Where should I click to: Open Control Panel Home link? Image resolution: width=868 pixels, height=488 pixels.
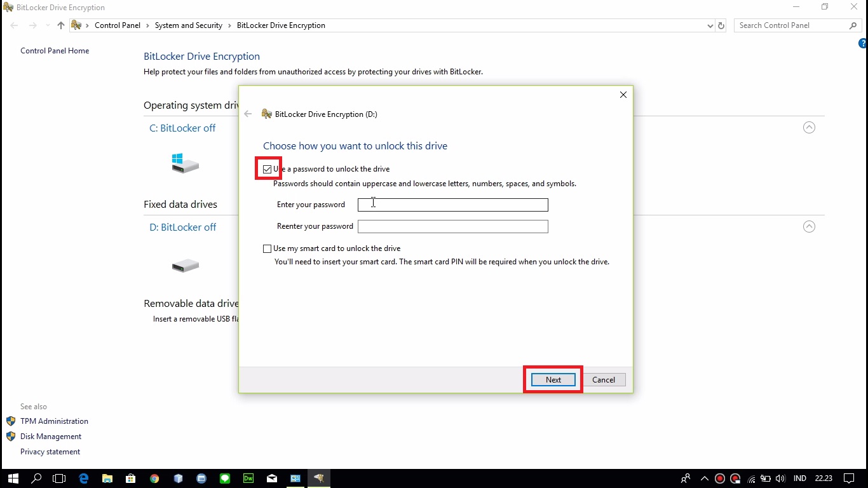[x=55, y=51]
